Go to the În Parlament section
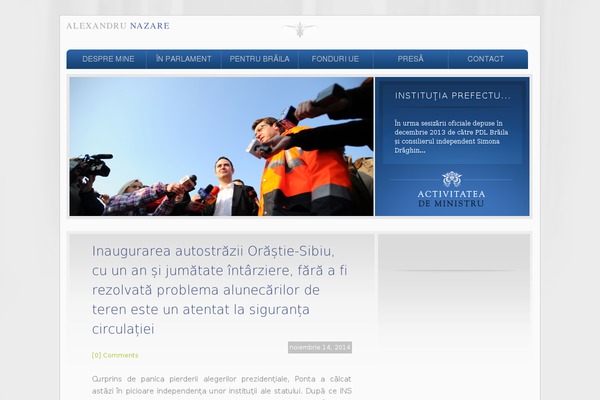 coord(184,59)
